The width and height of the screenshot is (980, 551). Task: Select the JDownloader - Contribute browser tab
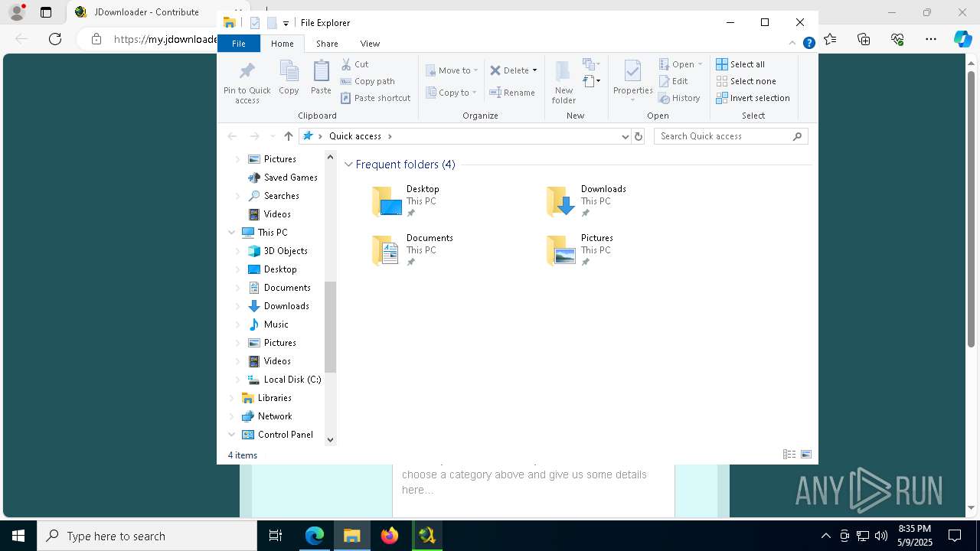[x=145, y=12]
